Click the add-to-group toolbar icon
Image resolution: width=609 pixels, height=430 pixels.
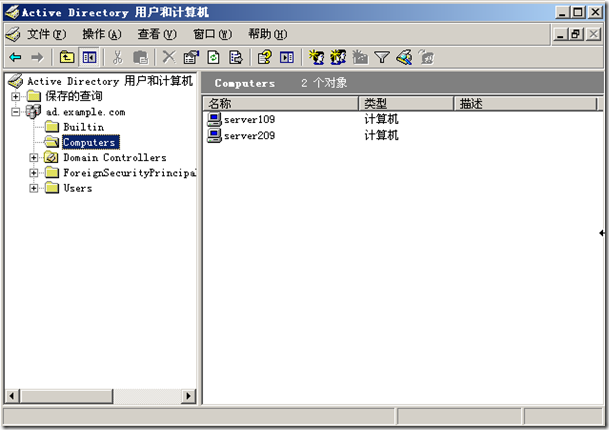point(426,57)
